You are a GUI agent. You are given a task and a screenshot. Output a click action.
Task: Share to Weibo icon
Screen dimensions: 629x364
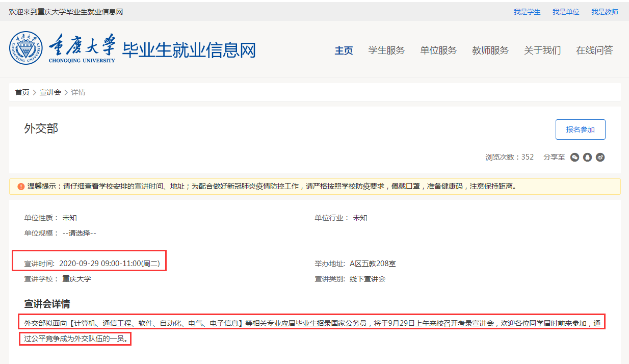pyautogui.click(x=600, y=157)
